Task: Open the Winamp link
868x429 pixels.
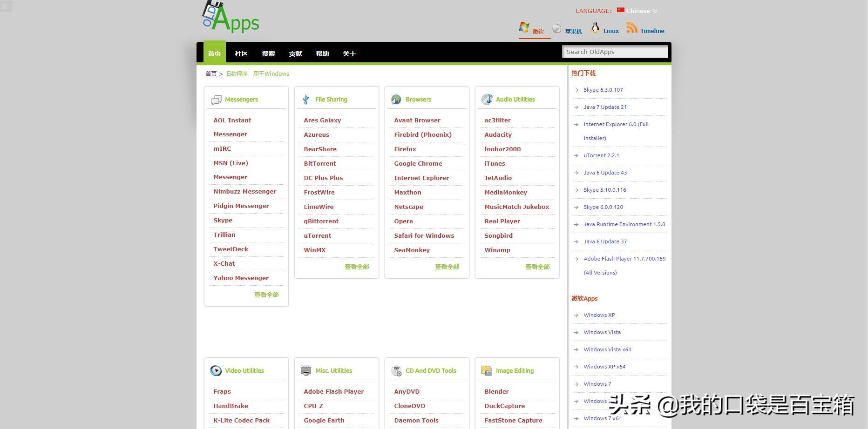Action: (x=497, y=250)
